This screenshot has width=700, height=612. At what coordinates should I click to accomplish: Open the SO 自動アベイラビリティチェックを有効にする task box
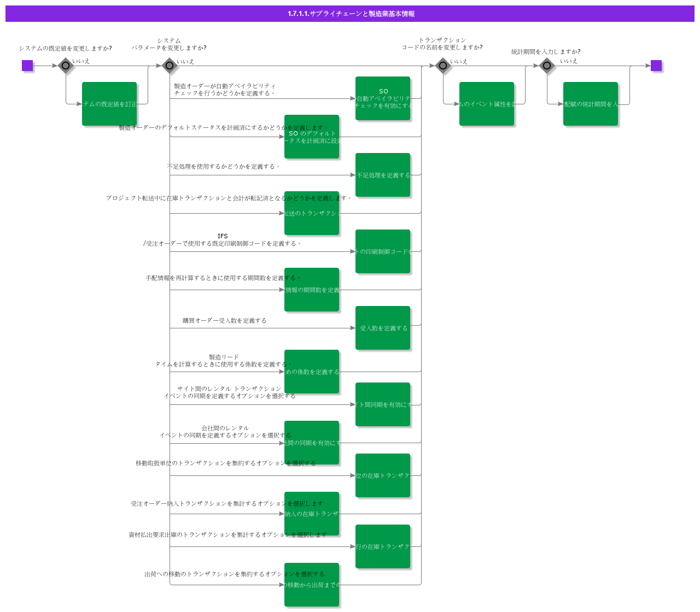pos(383,98)
